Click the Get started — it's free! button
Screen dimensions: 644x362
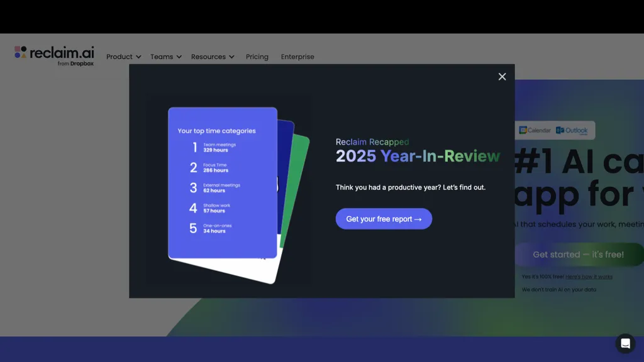[579, 255]
